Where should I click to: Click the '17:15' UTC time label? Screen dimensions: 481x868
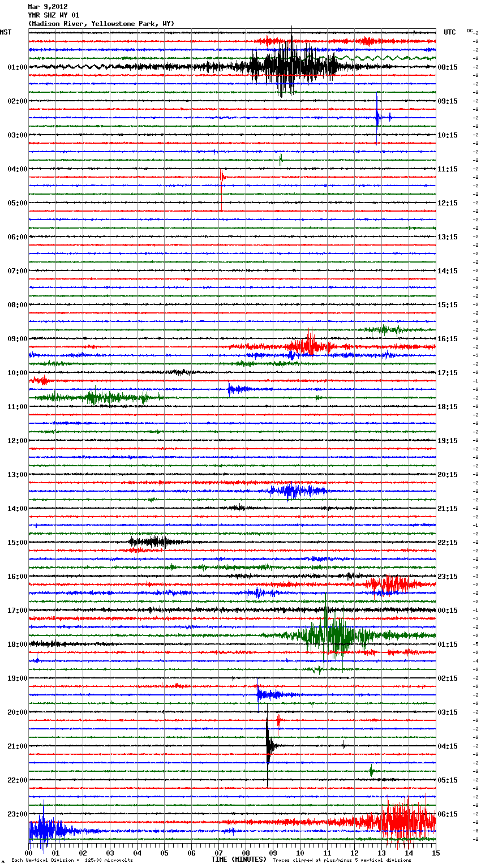pos(448,373)
